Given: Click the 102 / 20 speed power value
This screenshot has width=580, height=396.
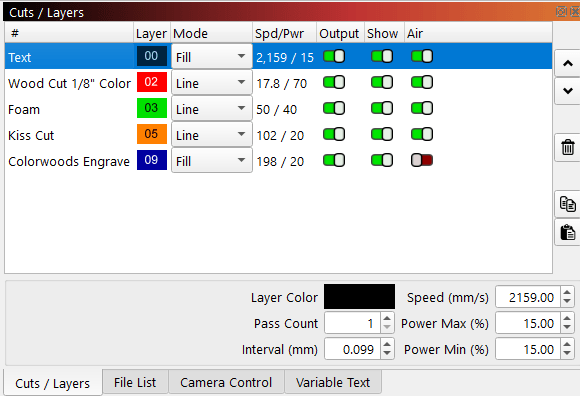Looking at the screenshot, I should [x=280, y=136].
